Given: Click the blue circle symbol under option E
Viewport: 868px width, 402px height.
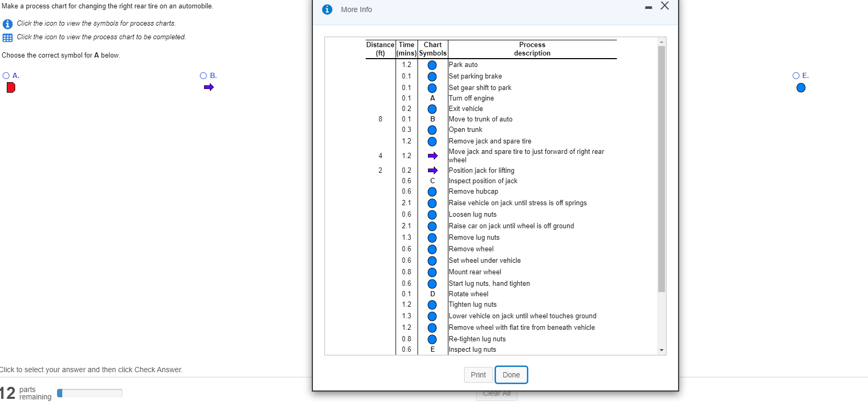Looking at the screenshot, I should click(x=801, y=88).
